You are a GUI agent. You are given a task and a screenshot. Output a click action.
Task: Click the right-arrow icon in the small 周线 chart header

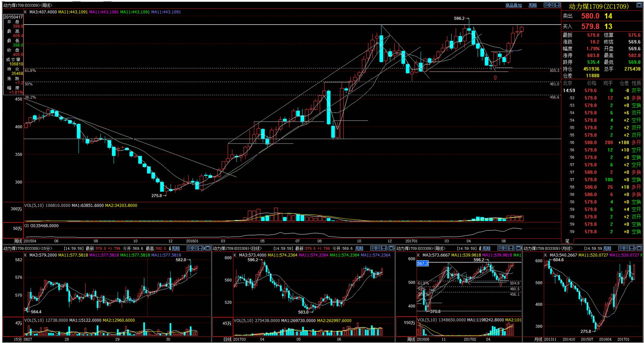coord(506,248)
